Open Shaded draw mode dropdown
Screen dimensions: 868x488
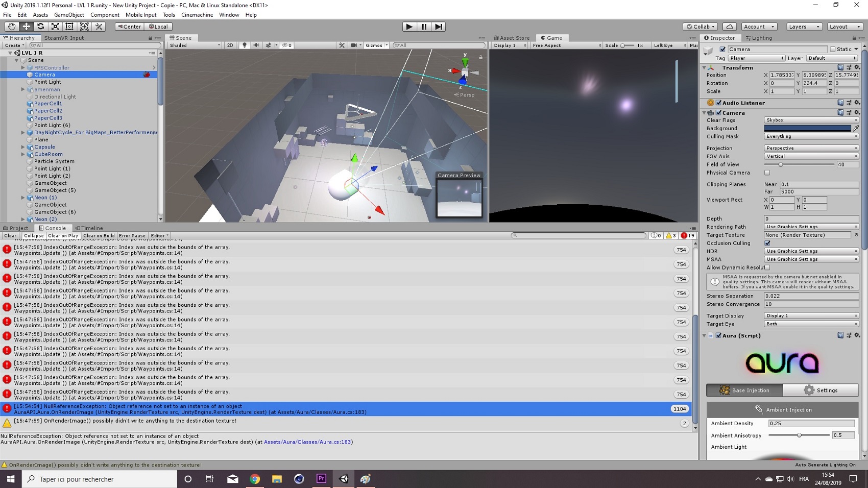pyautogui.click(x=195, y=45)
